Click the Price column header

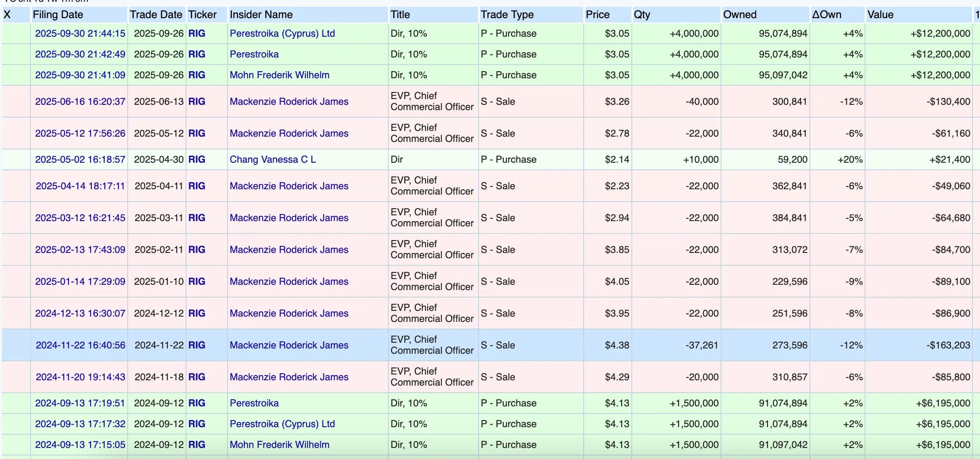click(597, 15)
